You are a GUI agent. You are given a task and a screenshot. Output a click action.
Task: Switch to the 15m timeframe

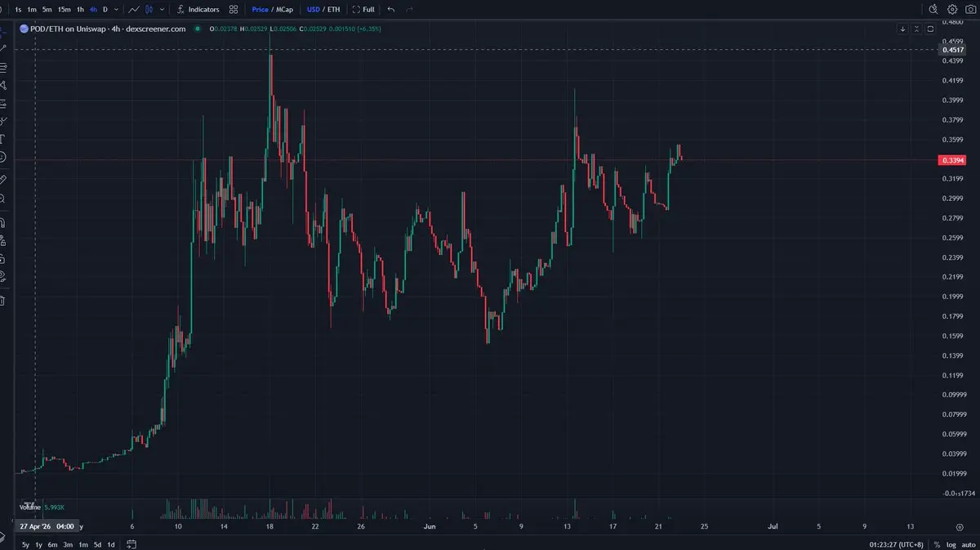pos(65,10)
